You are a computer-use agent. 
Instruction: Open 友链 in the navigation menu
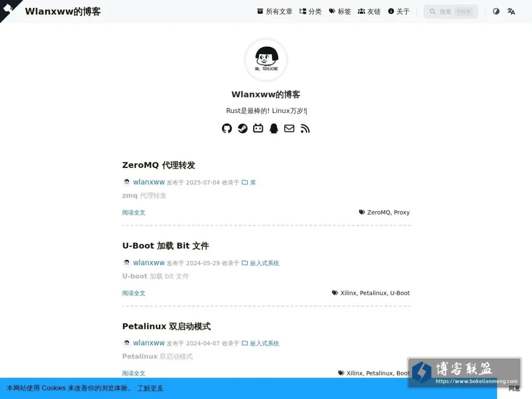pos(369,12)
